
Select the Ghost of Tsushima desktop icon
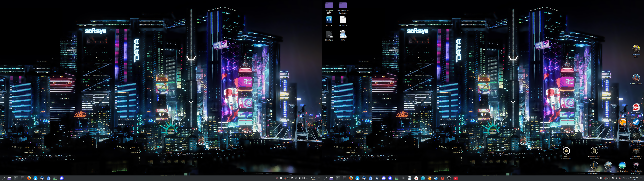point(566,151)
